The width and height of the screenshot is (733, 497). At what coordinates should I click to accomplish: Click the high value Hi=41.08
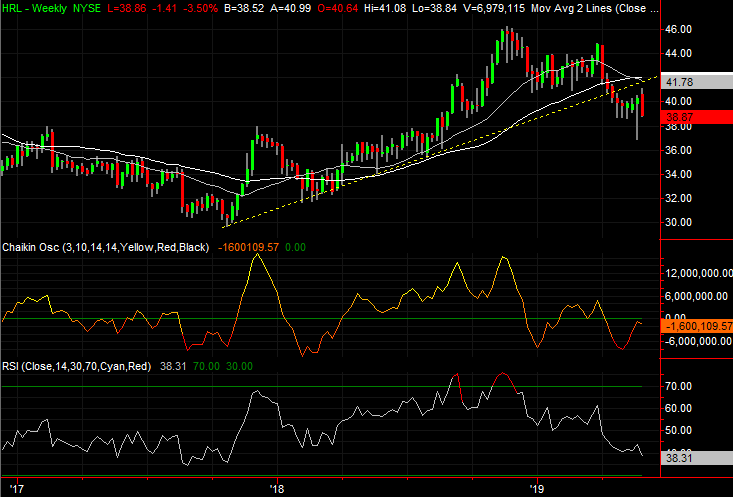pos(385,8)
